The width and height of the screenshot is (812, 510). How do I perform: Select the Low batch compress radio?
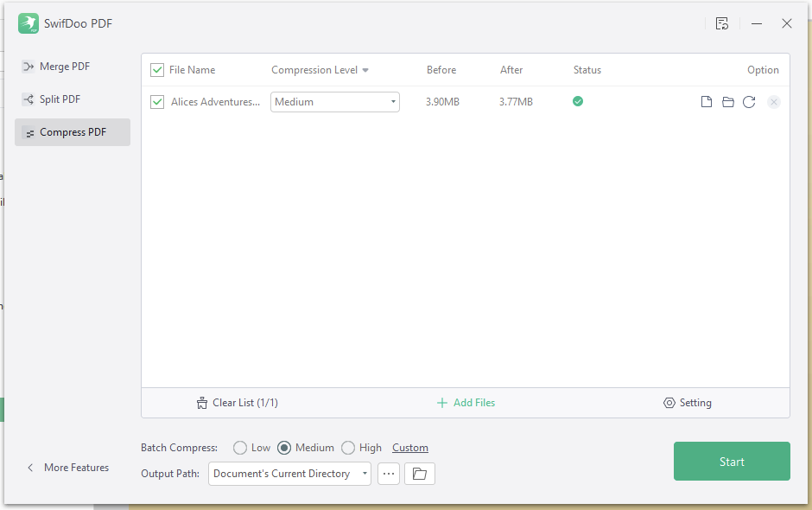coord(240,448)
